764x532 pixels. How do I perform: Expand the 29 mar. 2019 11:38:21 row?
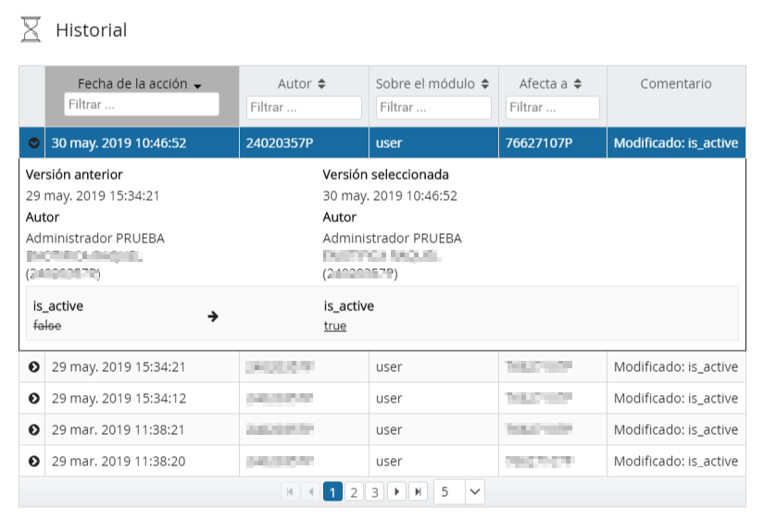[34, 430]
